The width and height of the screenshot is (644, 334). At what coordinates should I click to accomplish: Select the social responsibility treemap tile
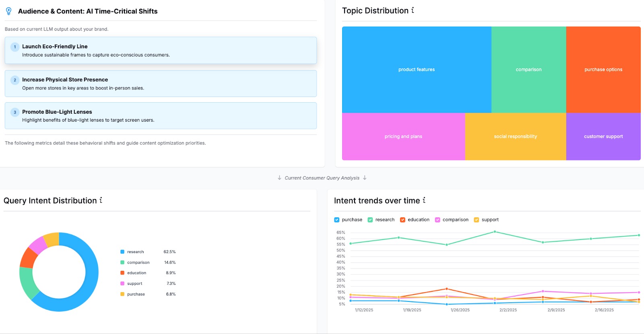click(x=516, y=136)
